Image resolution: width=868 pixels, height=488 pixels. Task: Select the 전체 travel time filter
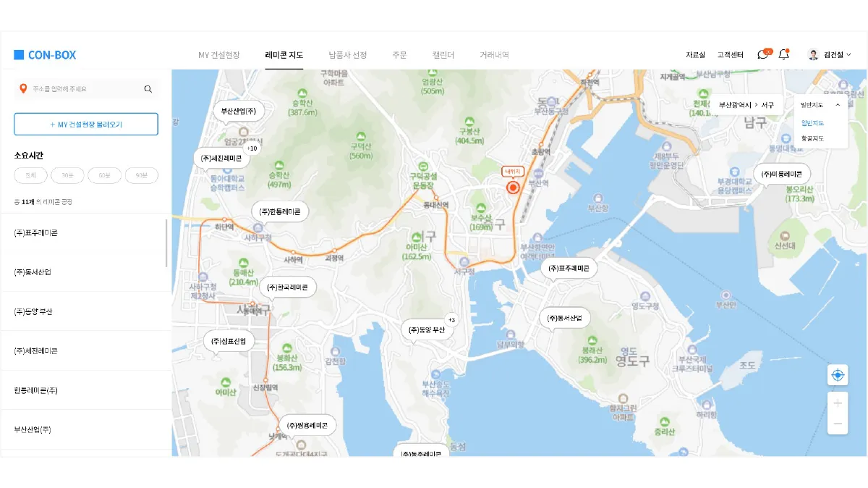(30, 175)
